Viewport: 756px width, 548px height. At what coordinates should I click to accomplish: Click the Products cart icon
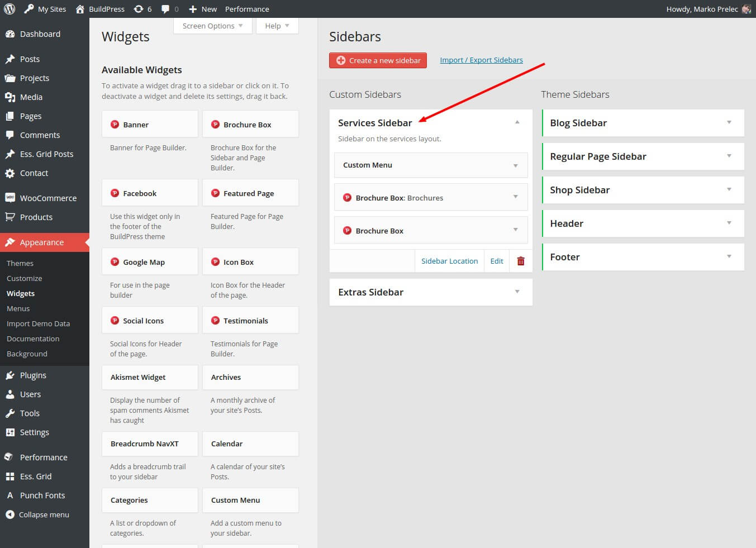pos(9,217)
